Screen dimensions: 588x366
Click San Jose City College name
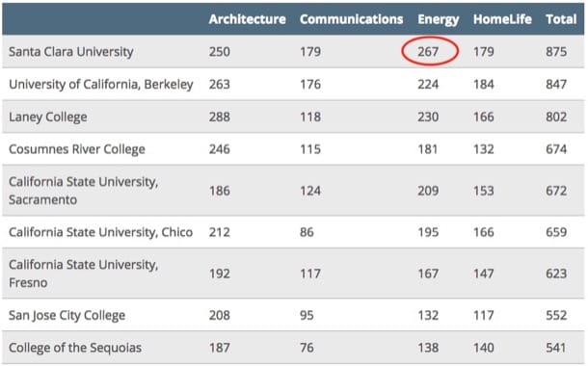pyautogui.click(x=67, y=315)
